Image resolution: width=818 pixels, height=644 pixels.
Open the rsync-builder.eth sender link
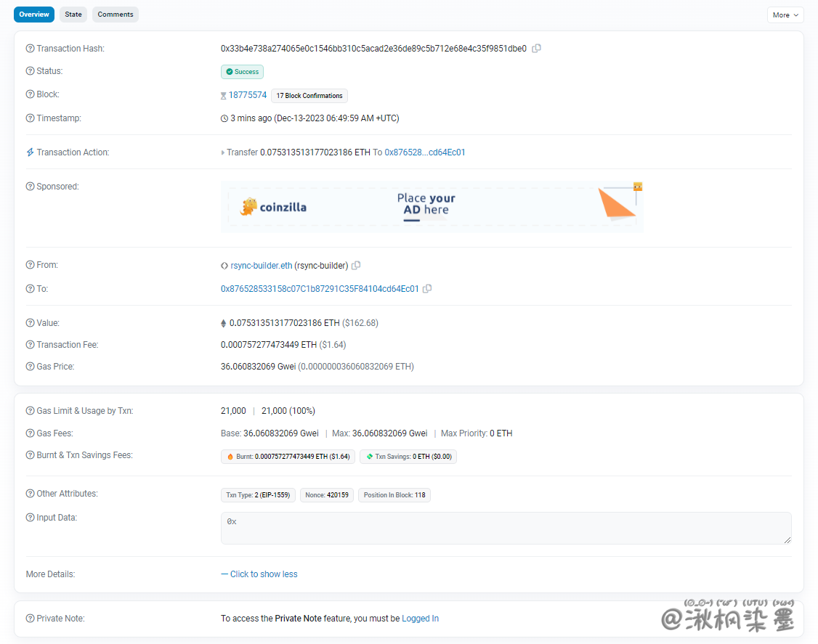tap(262, 266)
